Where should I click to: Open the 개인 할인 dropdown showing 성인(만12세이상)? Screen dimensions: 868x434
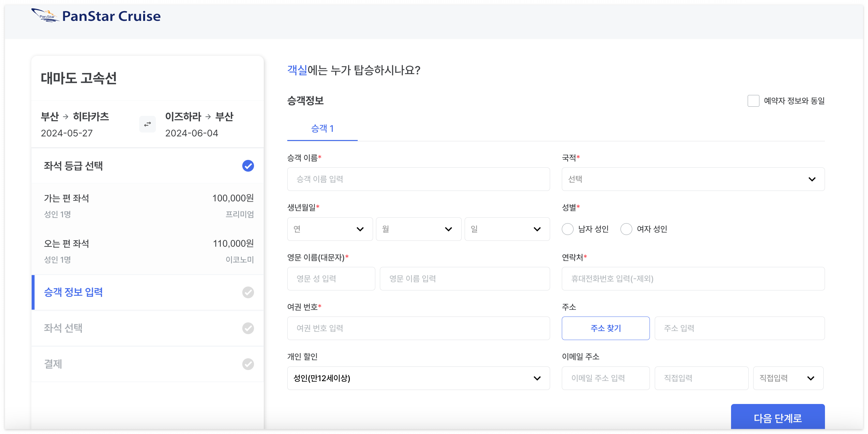click(418, 378)
